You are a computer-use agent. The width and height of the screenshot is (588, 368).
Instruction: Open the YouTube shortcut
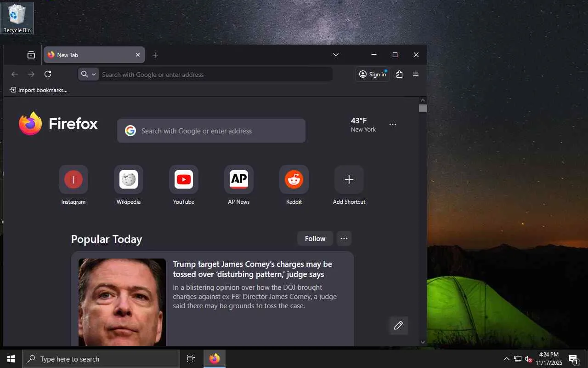tap(184, 185)
